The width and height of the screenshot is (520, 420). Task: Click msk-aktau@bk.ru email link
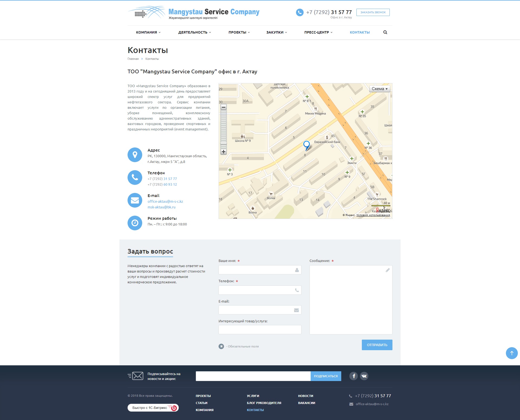click(x=161, y=207)
